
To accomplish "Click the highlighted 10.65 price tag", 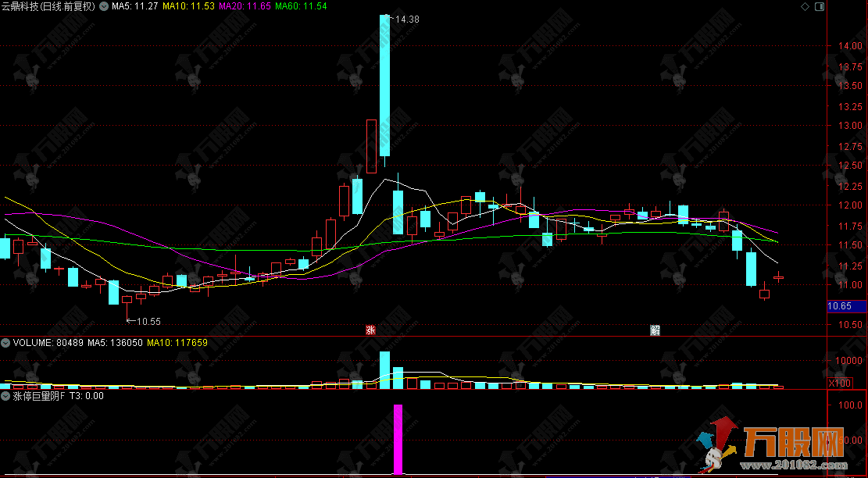I will pyautogui.click(x=846, y=306).
